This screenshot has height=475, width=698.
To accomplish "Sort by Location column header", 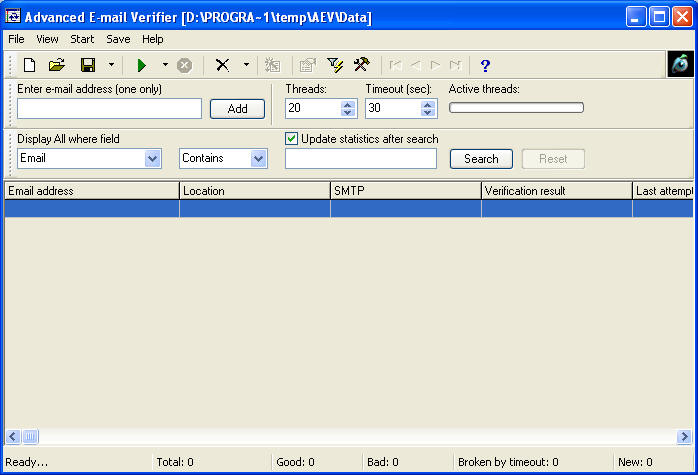I will pyautogui.click(x=255, y=191).
